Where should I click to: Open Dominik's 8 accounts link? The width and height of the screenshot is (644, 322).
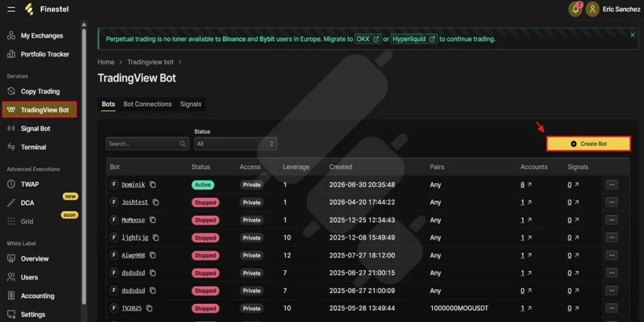[526, 185]
